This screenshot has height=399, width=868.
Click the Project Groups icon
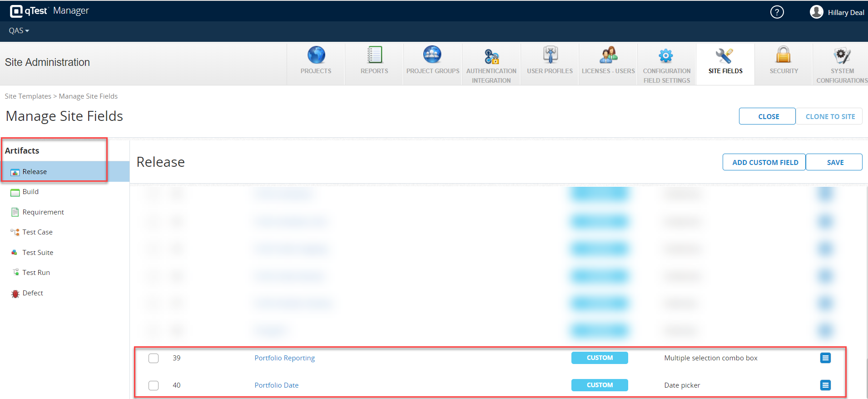[432, 55]
